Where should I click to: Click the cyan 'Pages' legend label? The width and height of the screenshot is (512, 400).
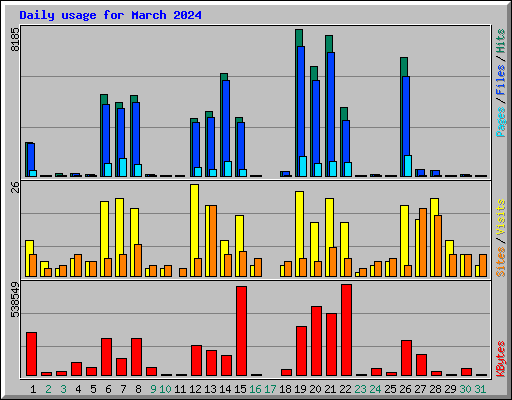coord(501,122)
